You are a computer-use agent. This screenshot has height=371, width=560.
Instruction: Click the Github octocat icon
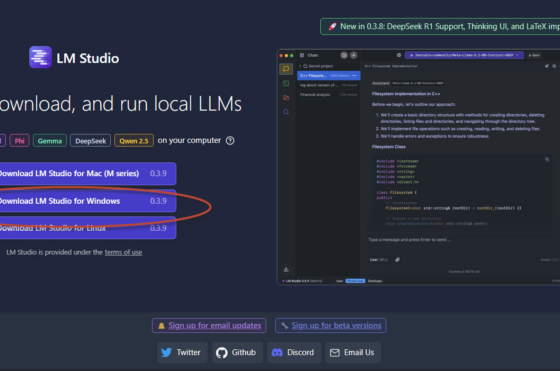click(221, 352)
